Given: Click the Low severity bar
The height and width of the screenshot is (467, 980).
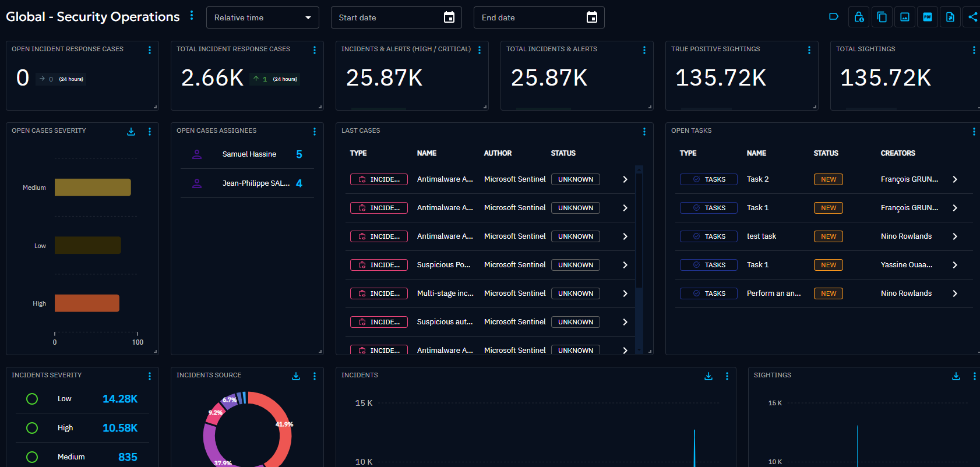Looking at the screenshot, I should pyautogui.click(x=88, y=245).
